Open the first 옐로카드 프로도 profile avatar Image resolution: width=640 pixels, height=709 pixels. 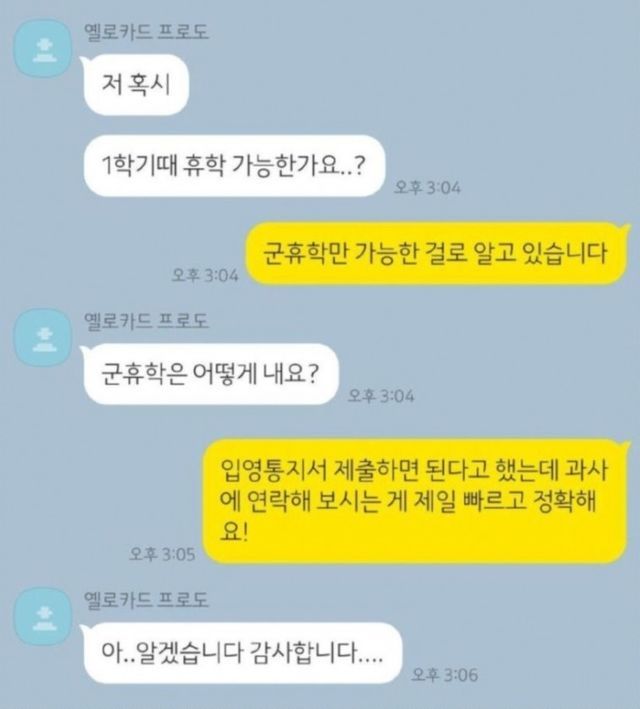click(x=43, y=48)
